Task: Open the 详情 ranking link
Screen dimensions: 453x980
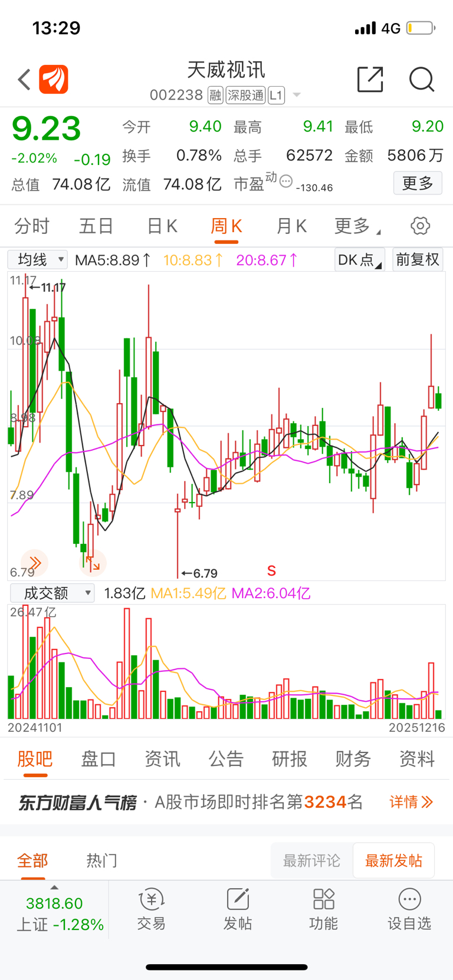Action: point(411,802)
